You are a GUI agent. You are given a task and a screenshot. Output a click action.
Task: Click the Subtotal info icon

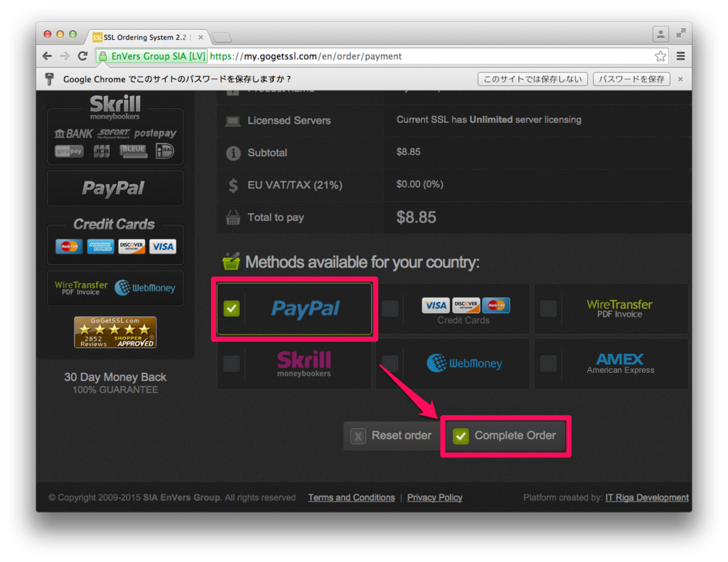pos(233,153)
